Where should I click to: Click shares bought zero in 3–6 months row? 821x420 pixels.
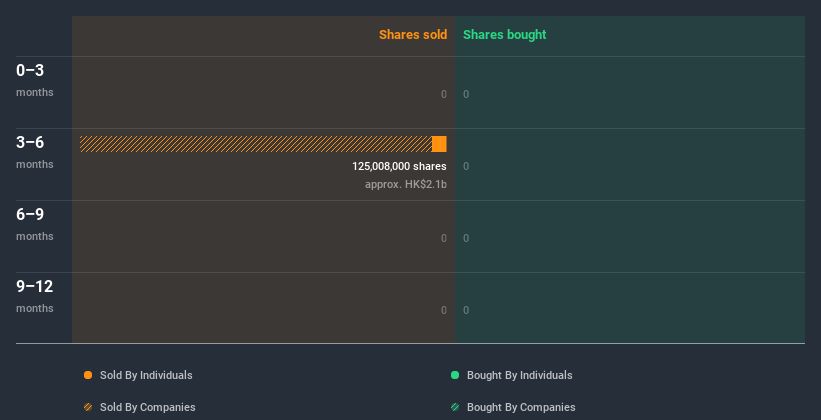466,167
